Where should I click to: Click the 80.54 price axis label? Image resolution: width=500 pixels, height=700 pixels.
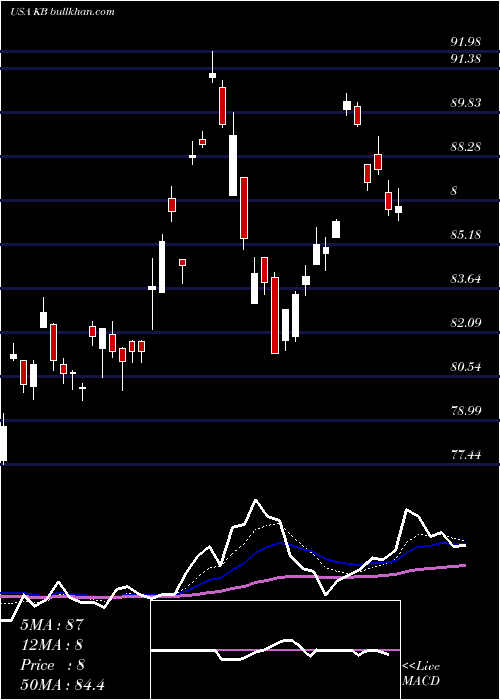click(466, 367)
